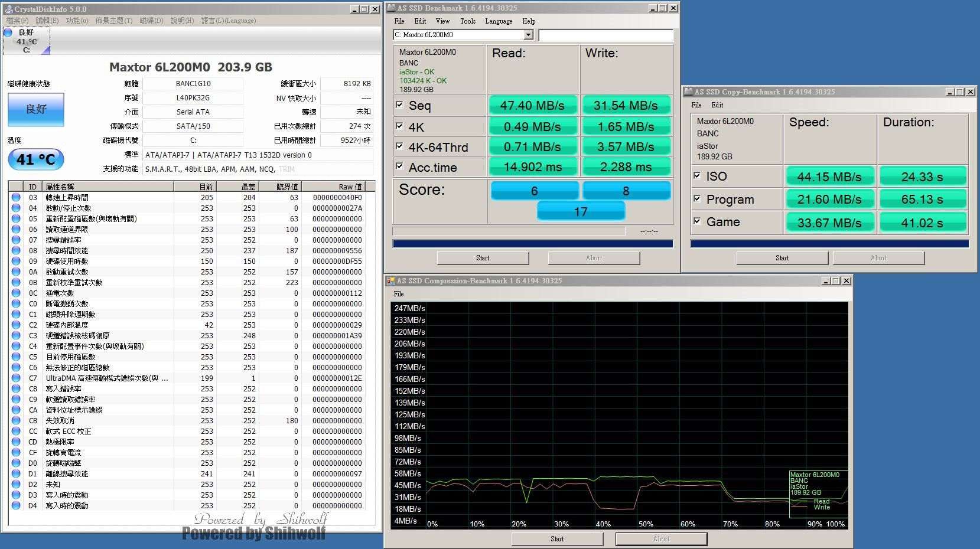Click the Copy-Benchmark progress bar
980x549 pixels.
click(829, 244)
